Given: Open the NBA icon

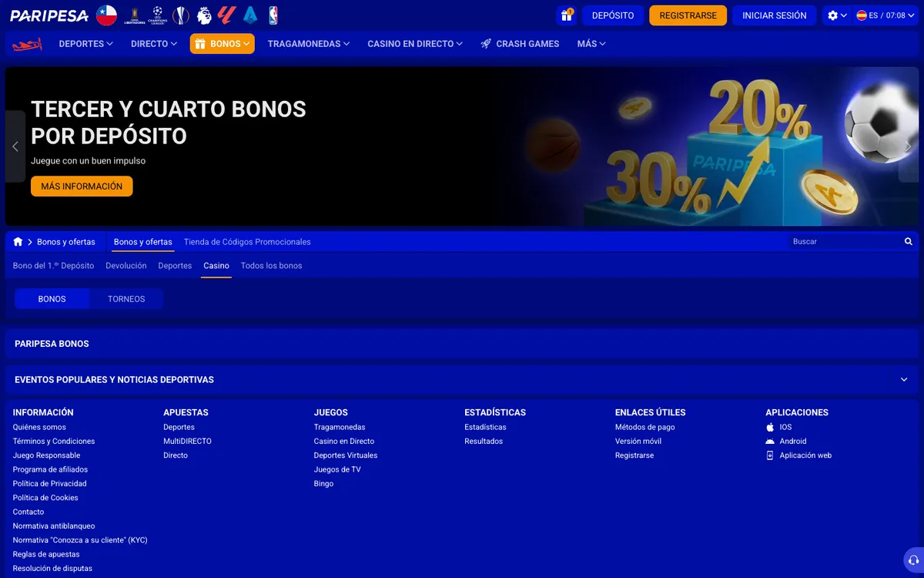Looking at the screenshot, I should click(273, 15).
